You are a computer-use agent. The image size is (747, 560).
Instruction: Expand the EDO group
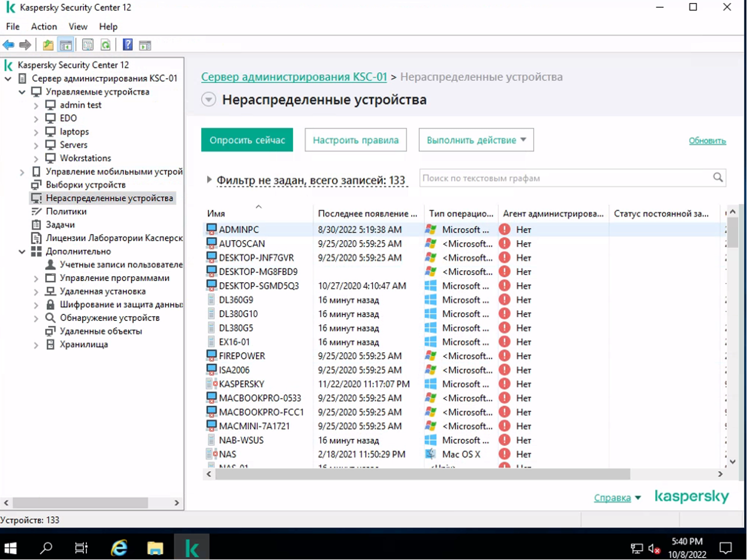(x=36, y=119)
